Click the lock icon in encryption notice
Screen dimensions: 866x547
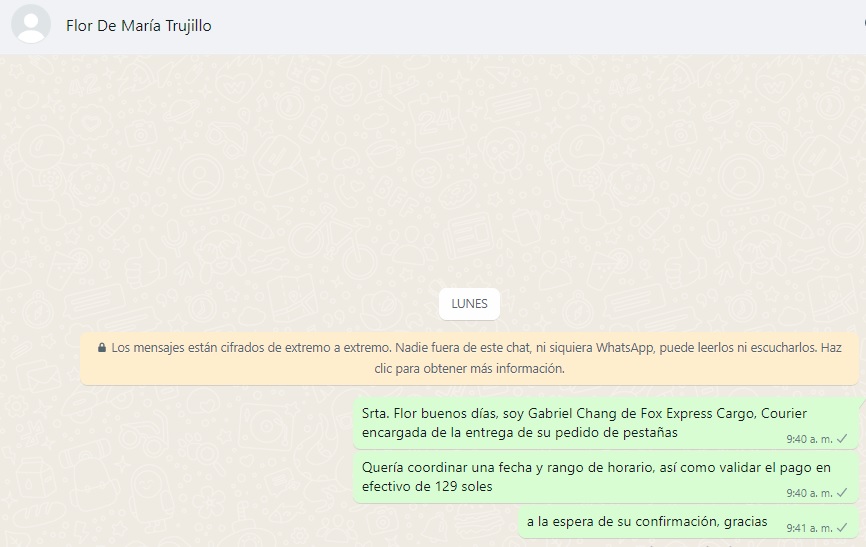102,348
